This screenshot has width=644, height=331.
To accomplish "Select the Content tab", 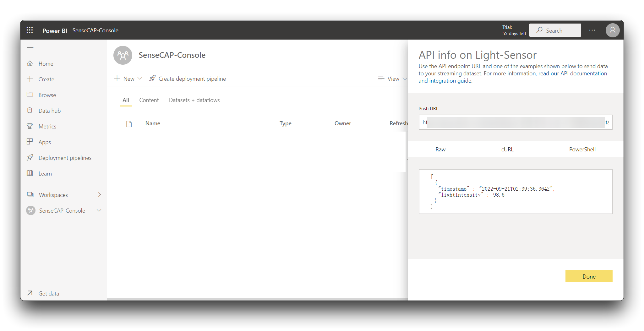I will pos(149,100).
